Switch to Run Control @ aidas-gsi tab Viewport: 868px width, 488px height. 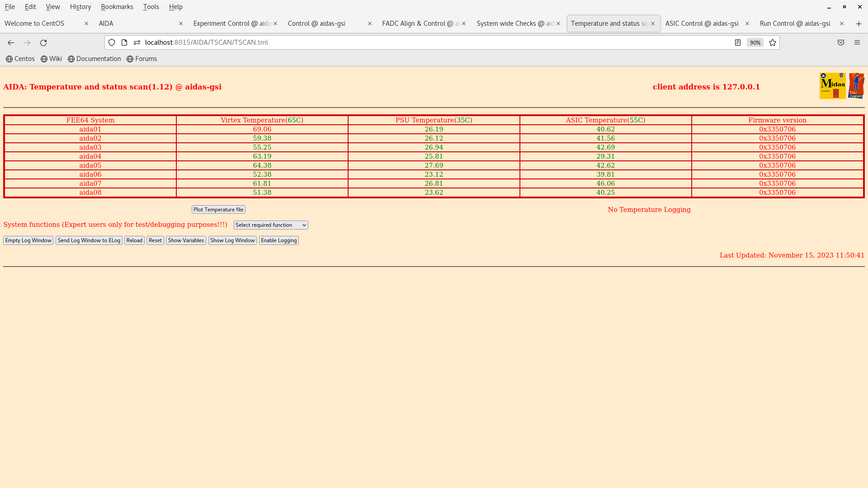[795, 23]
